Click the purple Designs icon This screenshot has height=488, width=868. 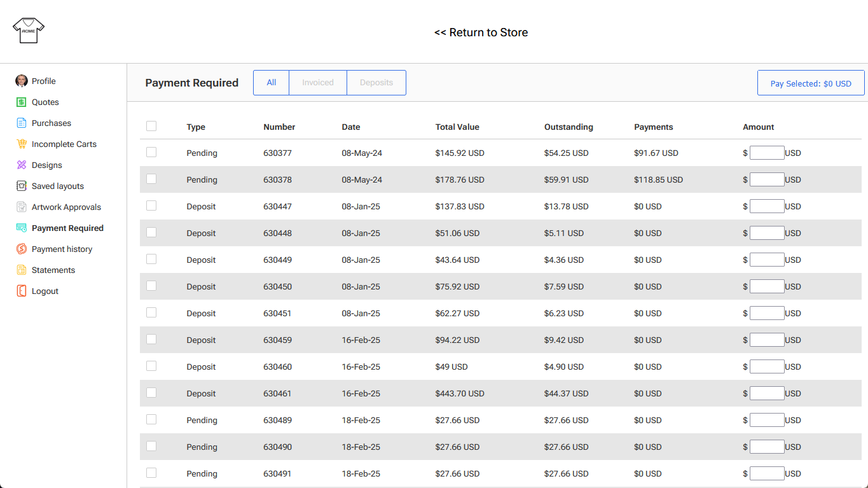(x=22, y=165)
